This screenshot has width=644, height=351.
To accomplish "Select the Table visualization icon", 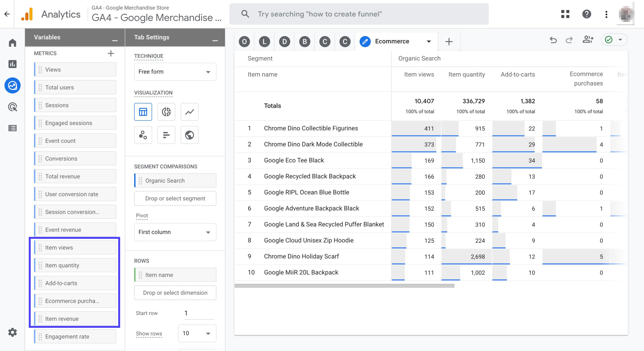I will click(x=143, y=112).
